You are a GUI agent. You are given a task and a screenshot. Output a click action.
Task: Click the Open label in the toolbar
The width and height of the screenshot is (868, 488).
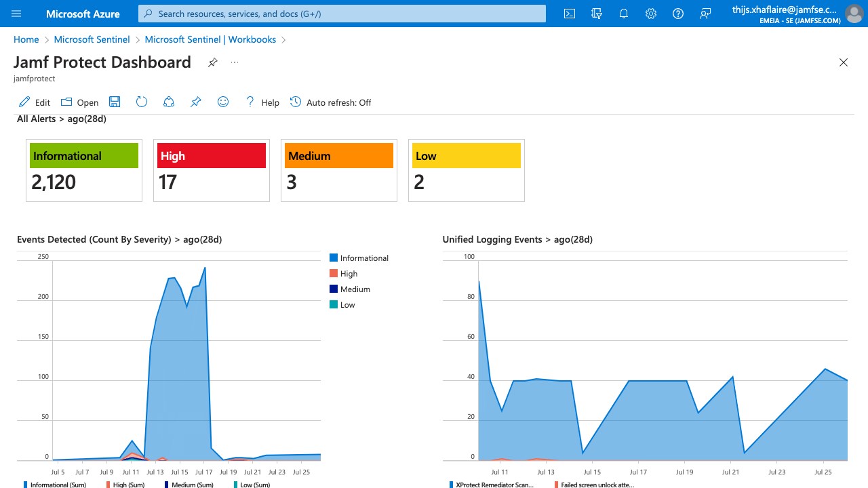point(87,103)
